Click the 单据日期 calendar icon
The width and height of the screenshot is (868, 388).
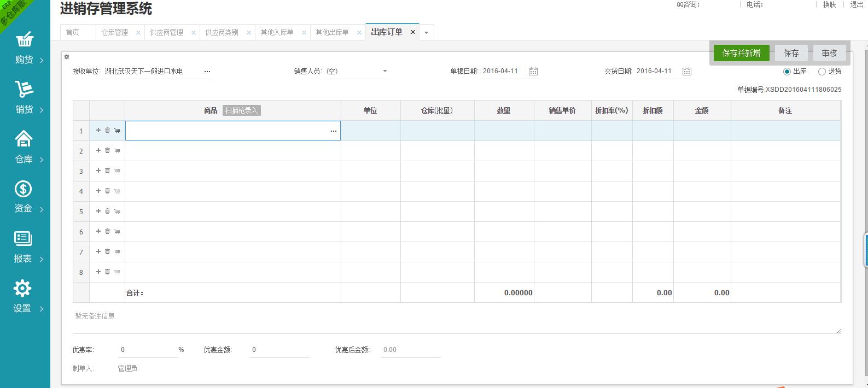533,71
